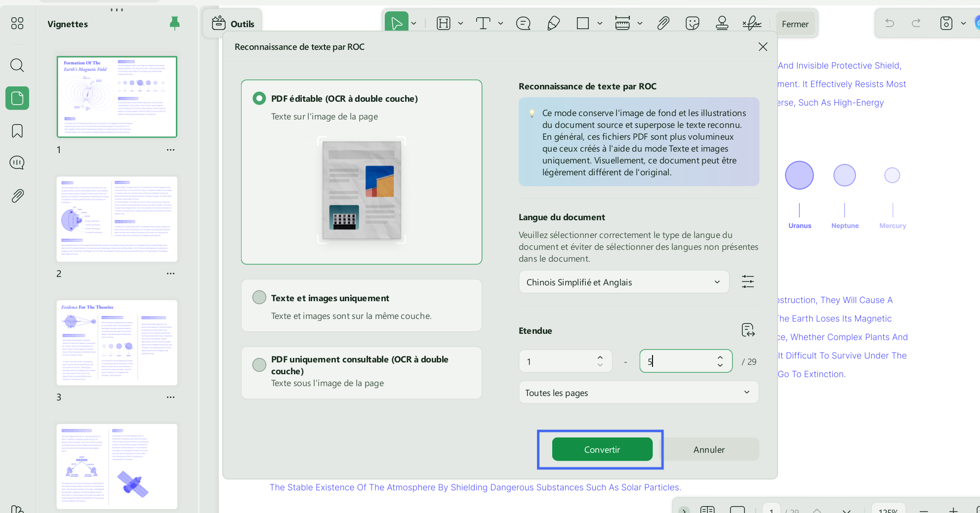This screenshot has width=980, height=513.
Task: Open page 3 thumbnail options menu
Action: click(170, 397)
